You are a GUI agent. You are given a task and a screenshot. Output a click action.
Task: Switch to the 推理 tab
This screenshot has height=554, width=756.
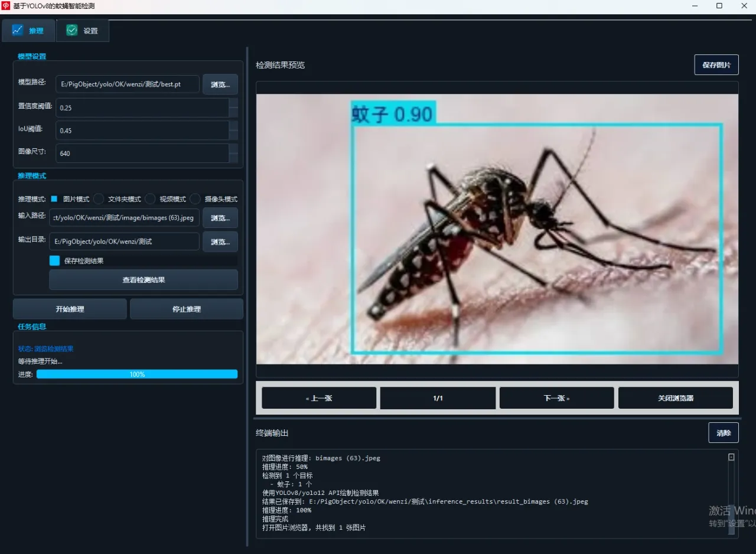click(x=28, y=31)
